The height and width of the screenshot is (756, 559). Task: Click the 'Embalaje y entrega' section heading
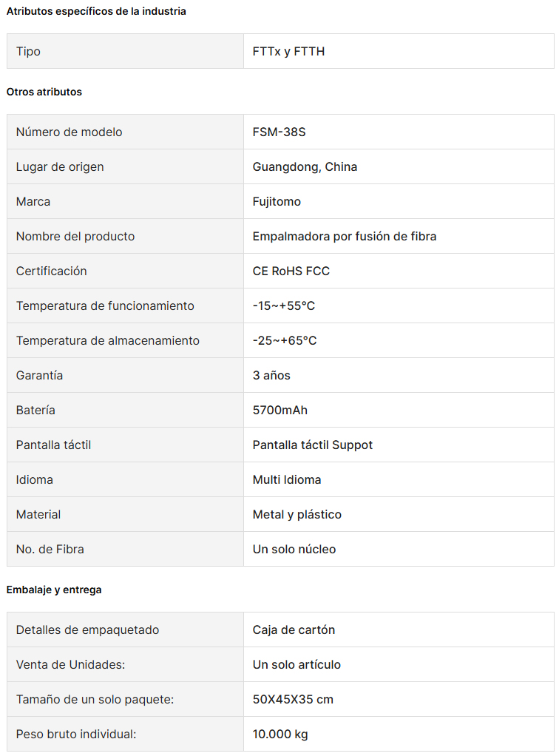[x=54, y=590]
